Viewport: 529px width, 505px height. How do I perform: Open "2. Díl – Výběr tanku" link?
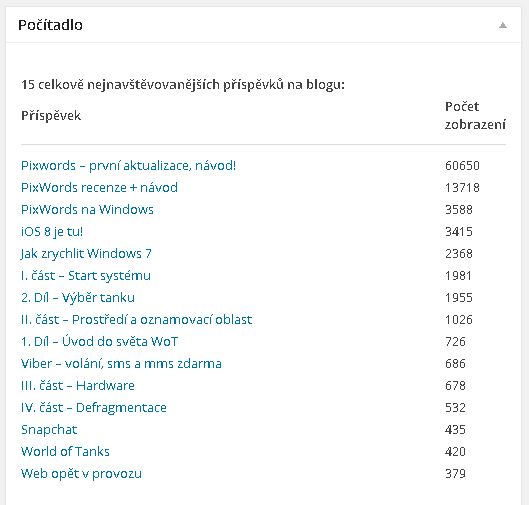click(78, 298)
